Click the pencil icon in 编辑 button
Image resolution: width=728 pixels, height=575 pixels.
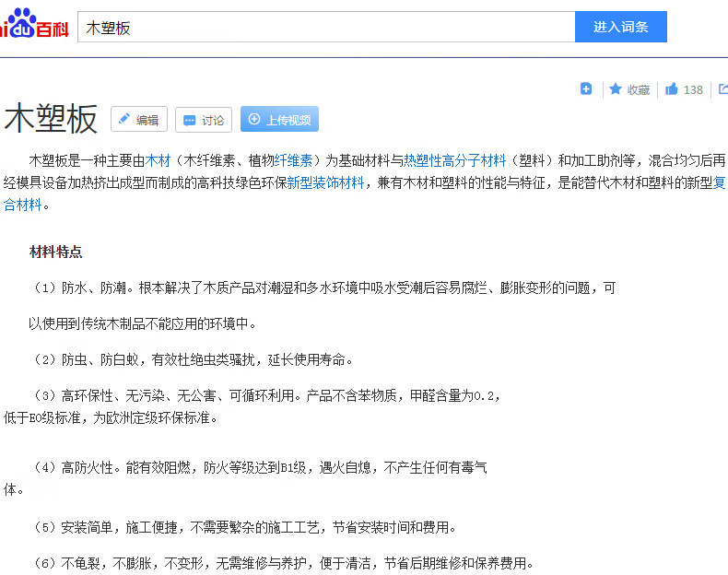[x=124, y=119]
